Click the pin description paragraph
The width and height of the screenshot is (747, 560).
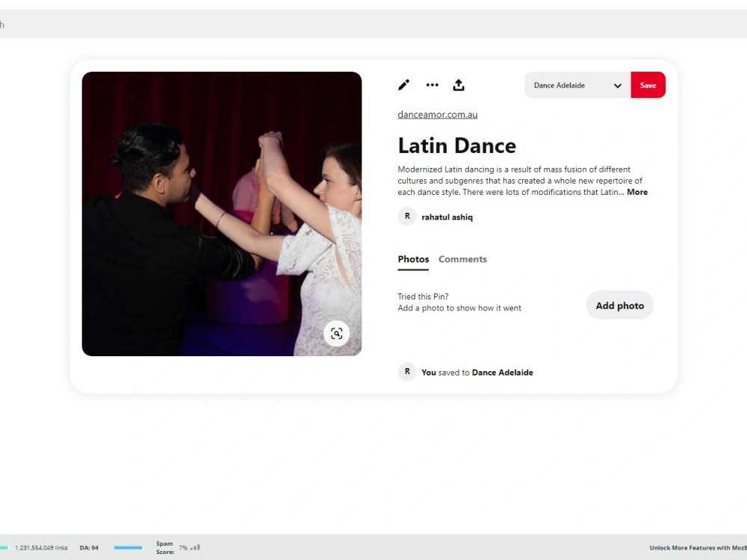click(x=523, y=181)
